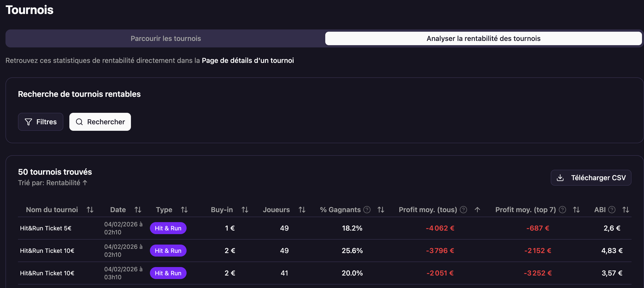Viewport: 644px width, 288px height.
Task: Click Hit&Run Ticket 10€ at 03h10 row name
Action: coord(47,273)
